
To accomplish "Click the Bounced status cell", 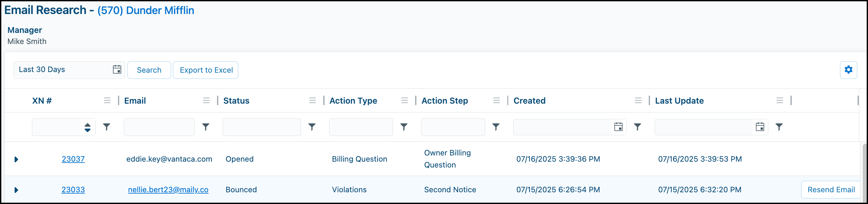I will point(241,190).
